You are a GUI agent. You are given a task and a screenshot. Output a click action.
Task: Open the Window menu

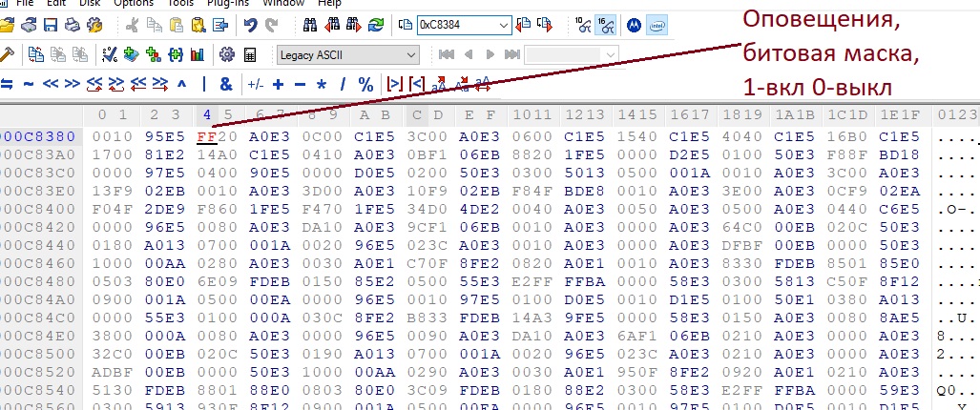[282, 3]
